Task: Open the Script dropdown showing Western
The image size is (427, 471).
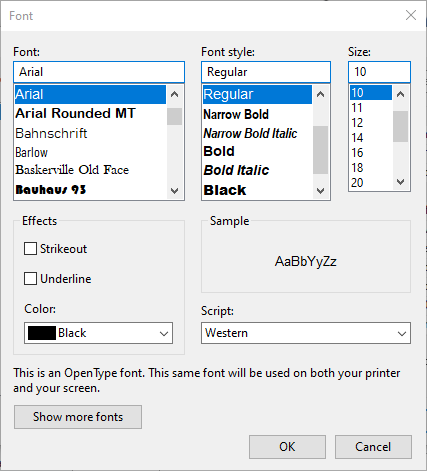Action: point(306,333)
